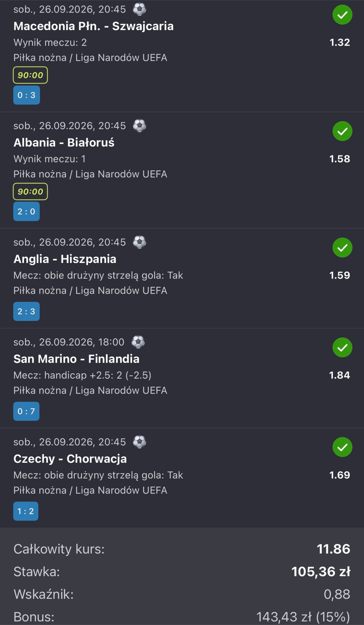The height and width of the screenshot is (625, 364).
Task: Tap soccer ball icon beside Albania match date
Action: (x=140, y=126)
